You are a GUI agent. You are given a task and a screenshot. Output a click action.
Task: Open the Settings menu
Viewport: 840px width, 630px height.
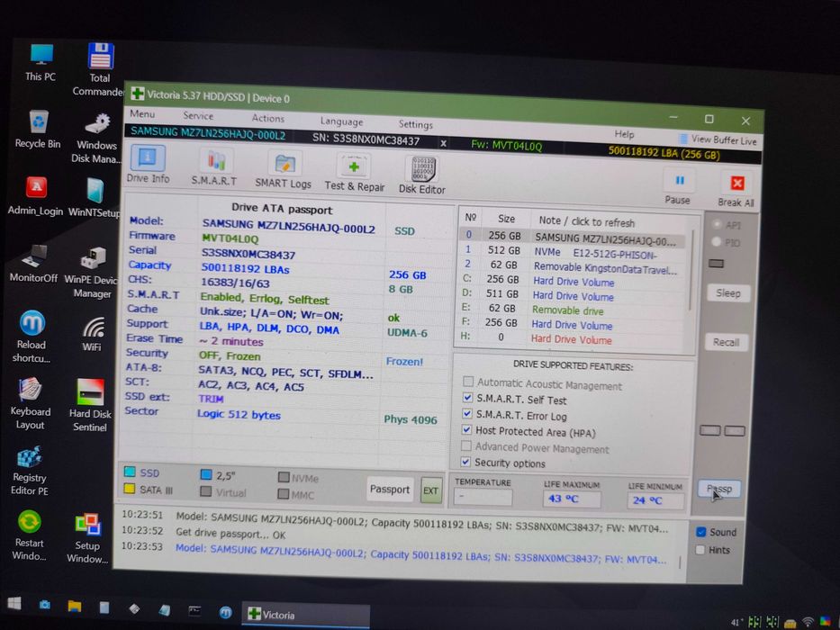pos(416,124)
